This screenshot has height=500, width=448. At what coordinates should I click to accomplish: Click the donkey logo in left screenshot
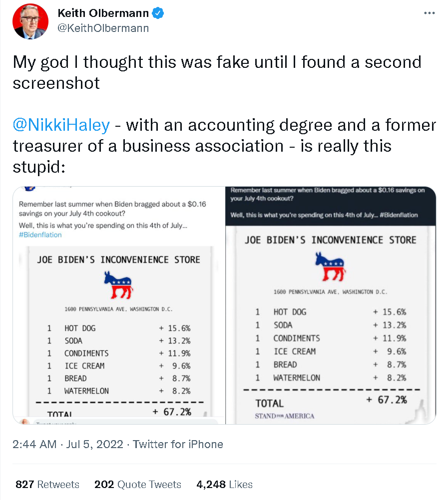pos(119,285)
